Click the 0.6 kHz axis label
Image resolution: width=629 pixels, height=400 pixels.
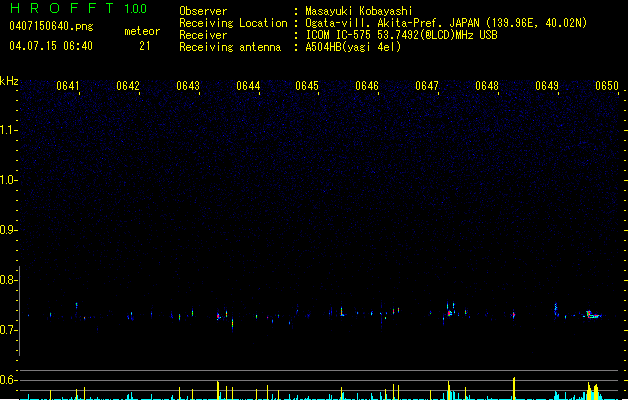point(8,380)
